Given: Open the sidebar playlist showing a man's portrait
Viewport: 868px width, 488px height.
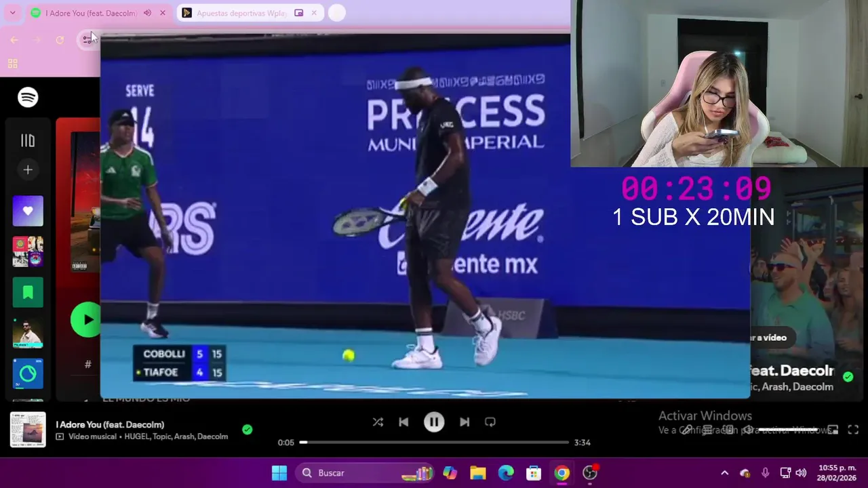Looking at the screenshot, I should (28, 333).
